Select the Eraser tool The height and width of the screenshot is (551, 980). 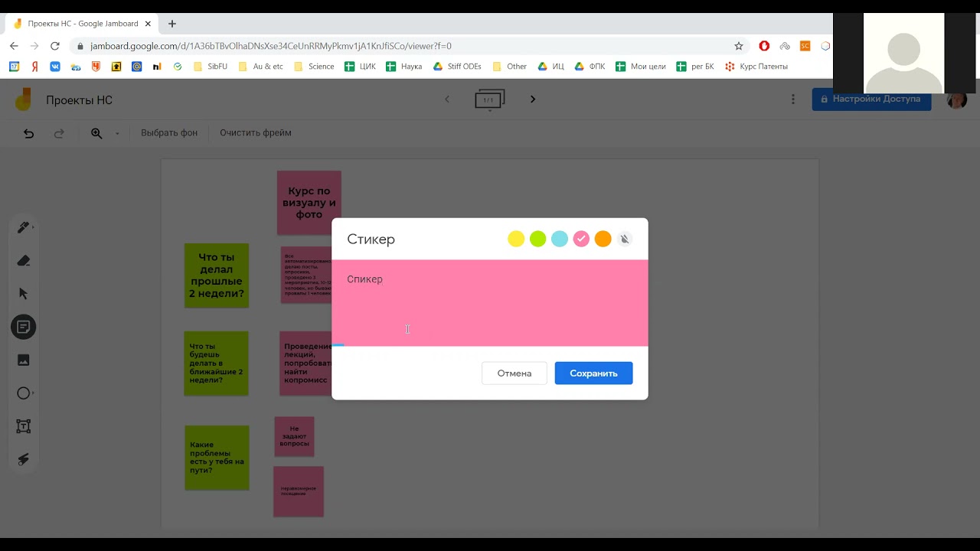tap(24, 261)
